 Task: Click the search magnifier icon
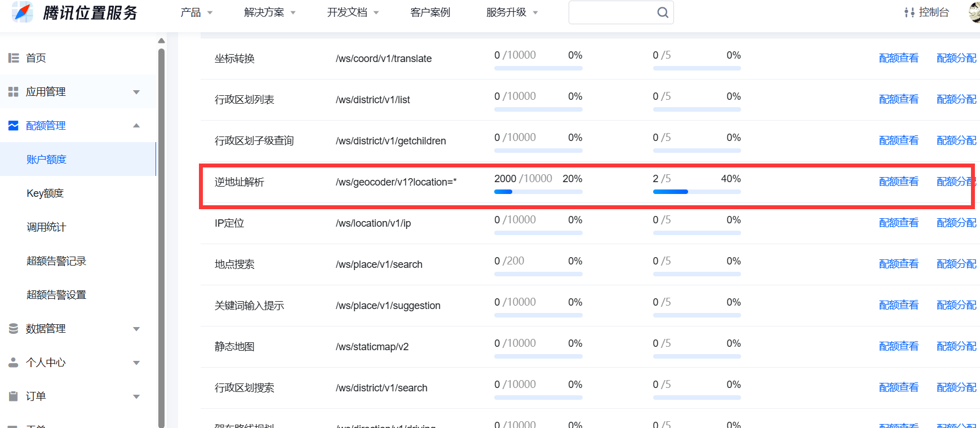coord(663,12)
